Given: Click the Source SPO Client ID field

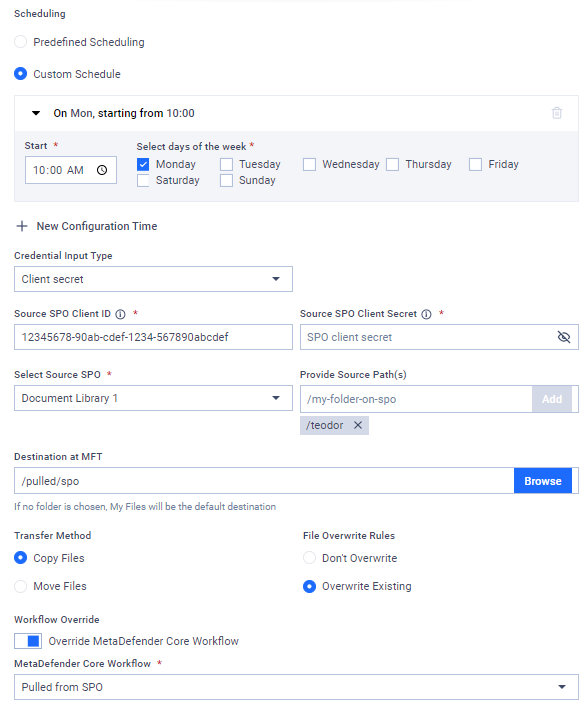Looking at the screenshot, I should tap(153, 337).
